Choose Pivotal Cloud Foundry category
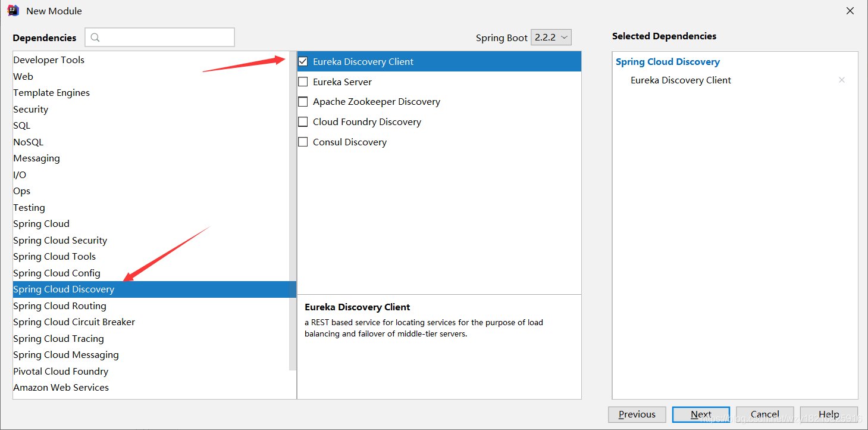This screenshot has width=868, height=430. pyautogui.click(x=151, y=371)
